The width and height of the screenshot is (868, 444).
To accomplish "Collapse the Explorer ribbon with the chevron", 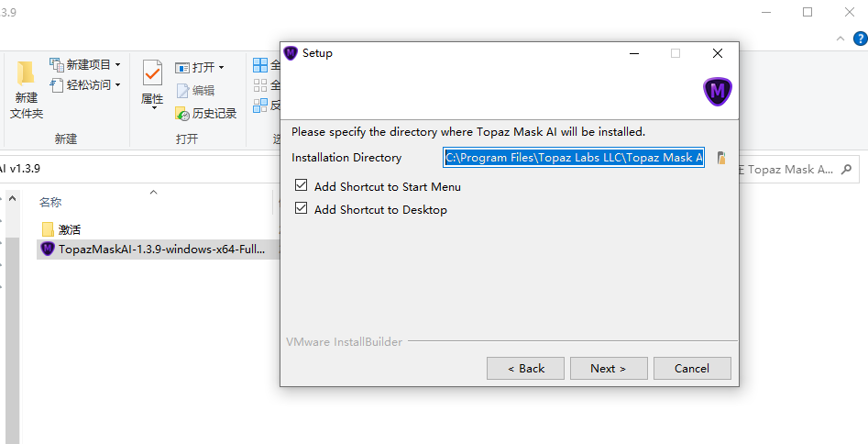I will pos(841,39).
